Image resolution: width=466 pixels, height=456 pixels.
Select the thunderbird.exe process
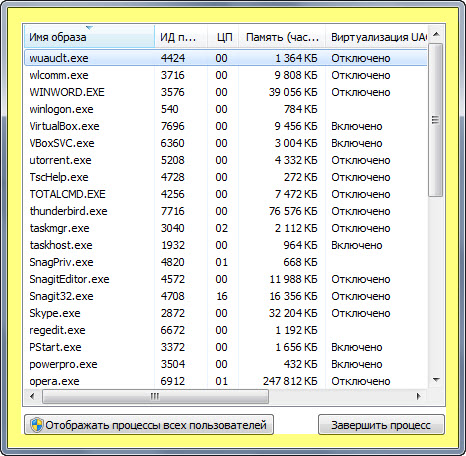[x=226, y=211]
